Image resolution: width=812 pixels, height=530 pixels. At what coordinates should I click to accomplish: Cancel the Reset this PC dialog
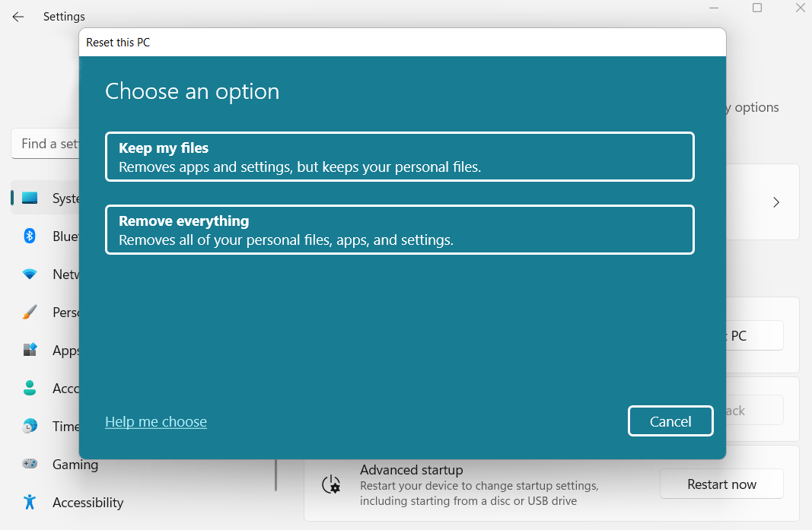(x=670, y=421)
